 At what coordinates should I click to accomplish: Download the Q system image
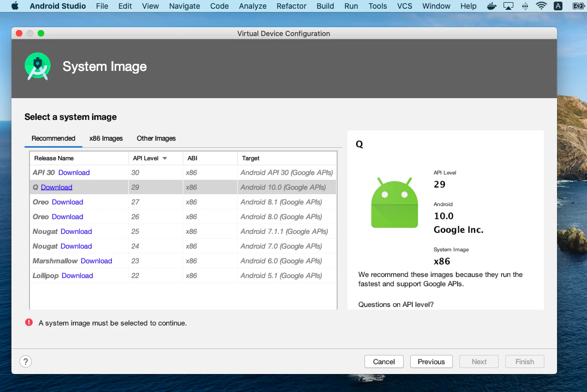click(x=57, y=187)
